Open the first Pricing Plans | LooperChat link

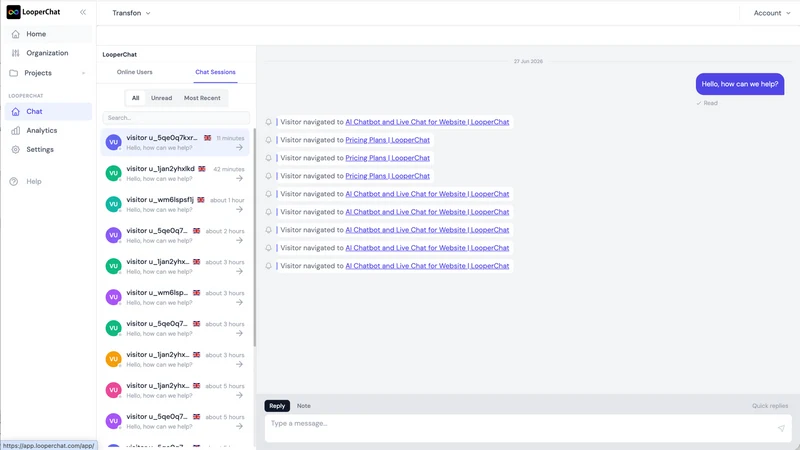coord(387,140)
